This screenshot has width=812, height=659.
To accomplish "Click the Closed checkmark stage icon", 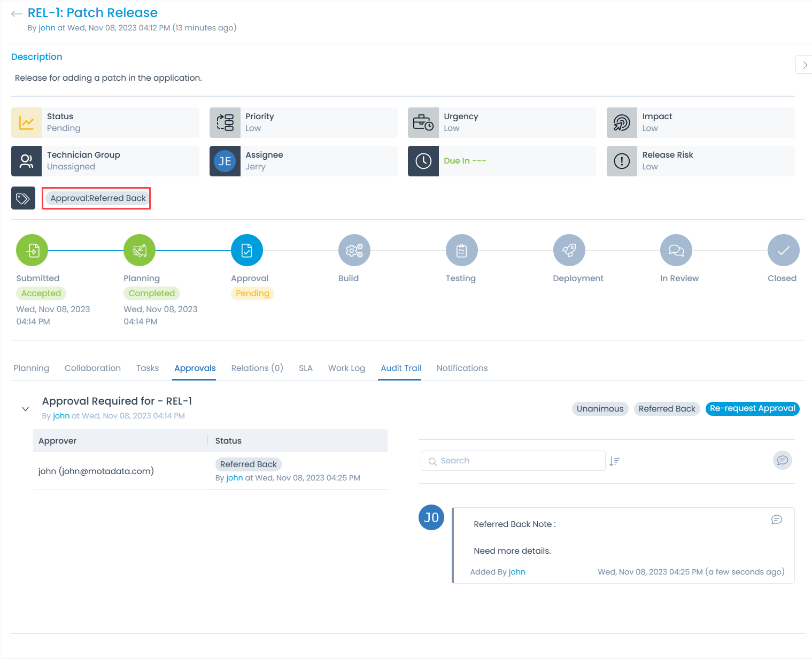I will [783, 250].
